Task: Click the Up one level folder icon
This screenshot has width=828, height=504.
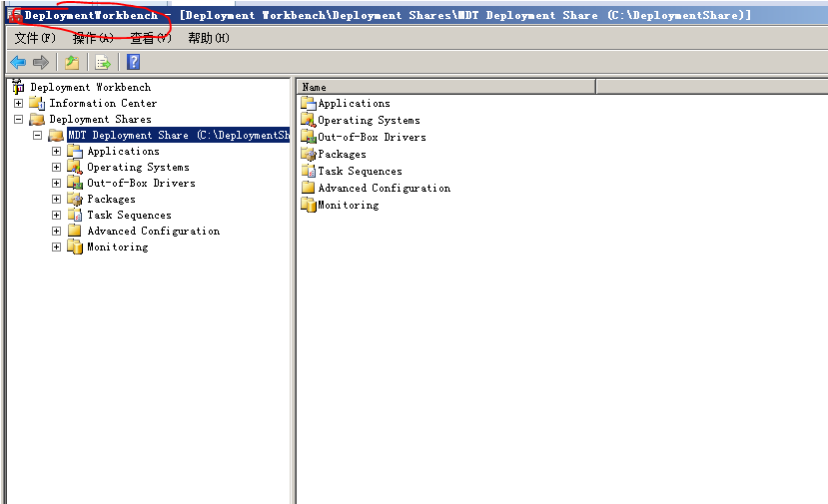Action: (72, 62)
